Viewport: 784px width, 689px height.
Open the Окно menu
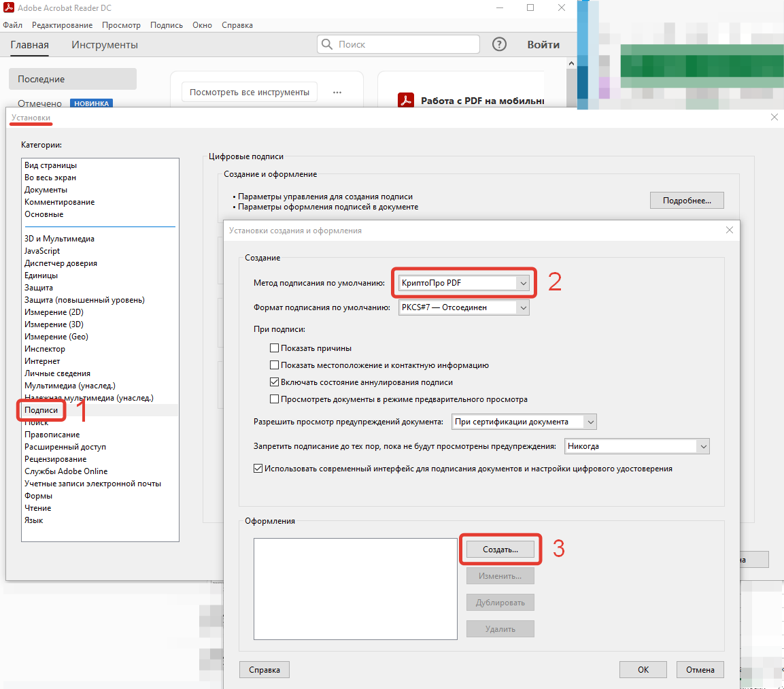pos(202,25)
